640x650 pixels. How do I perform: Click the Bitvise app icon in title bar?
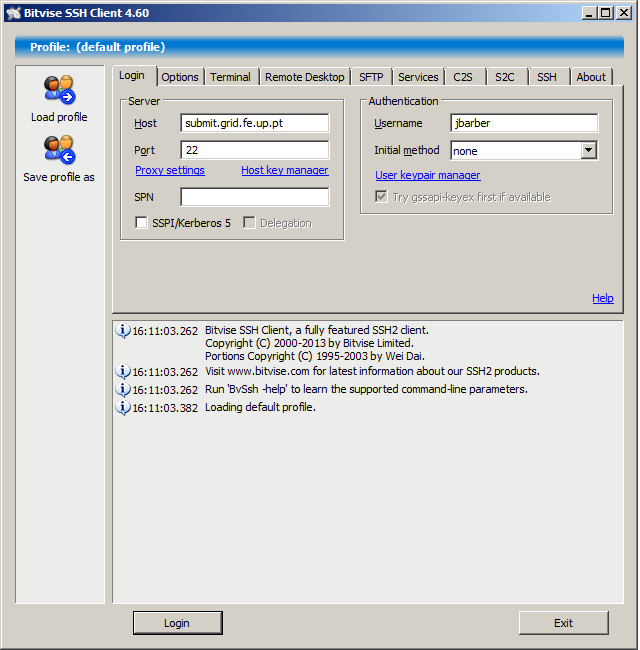point(13,13)
